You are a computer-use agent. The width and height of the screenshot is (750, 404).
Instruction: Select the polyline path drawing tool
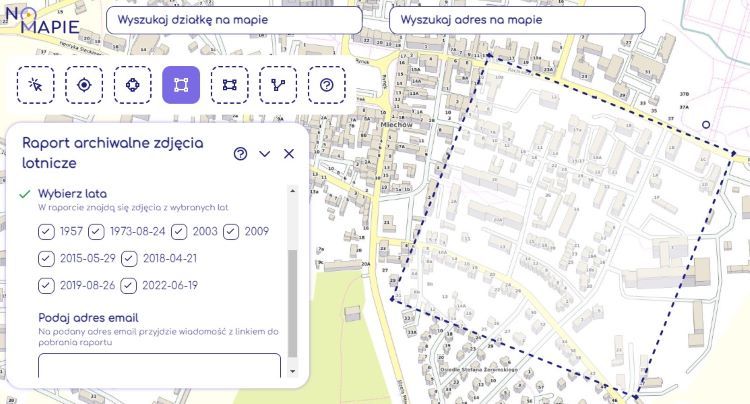pyautogui.click(x=278, y=85)
